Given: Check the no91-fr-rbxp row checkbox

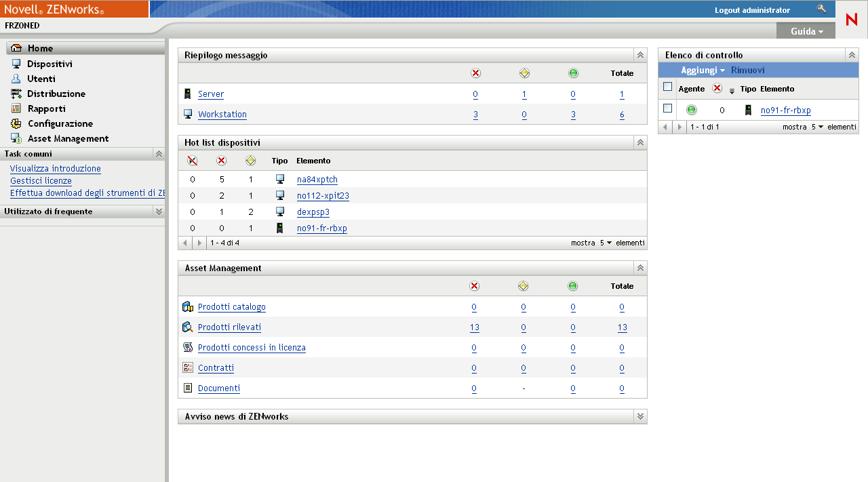Looking at the screenshot, I should pyautogui.click(x=667, y=108).
